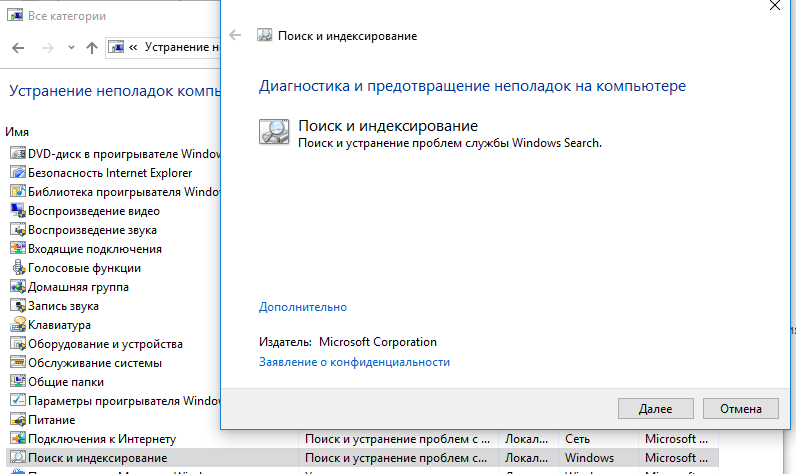Viewport: 796px width, 474px height.
Task: Click the Воспроизведение звука icon
Action: [18, 229]
